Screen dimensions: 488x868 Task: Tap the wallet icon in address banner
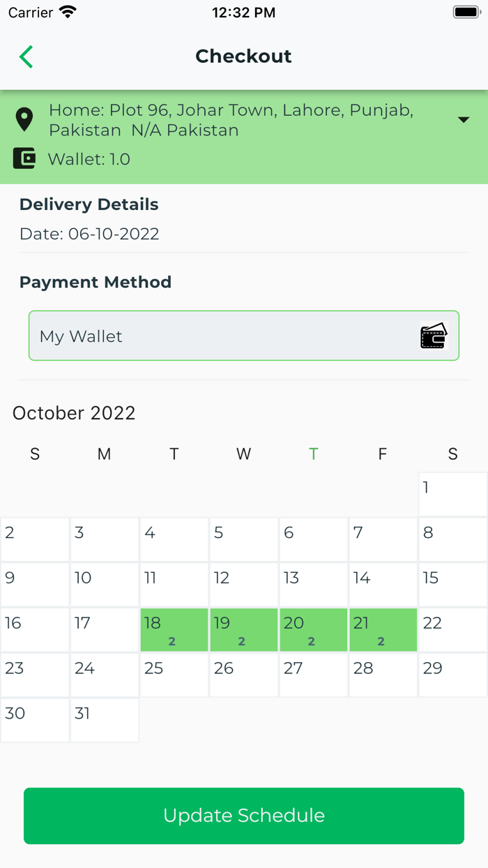pos(24,158)
